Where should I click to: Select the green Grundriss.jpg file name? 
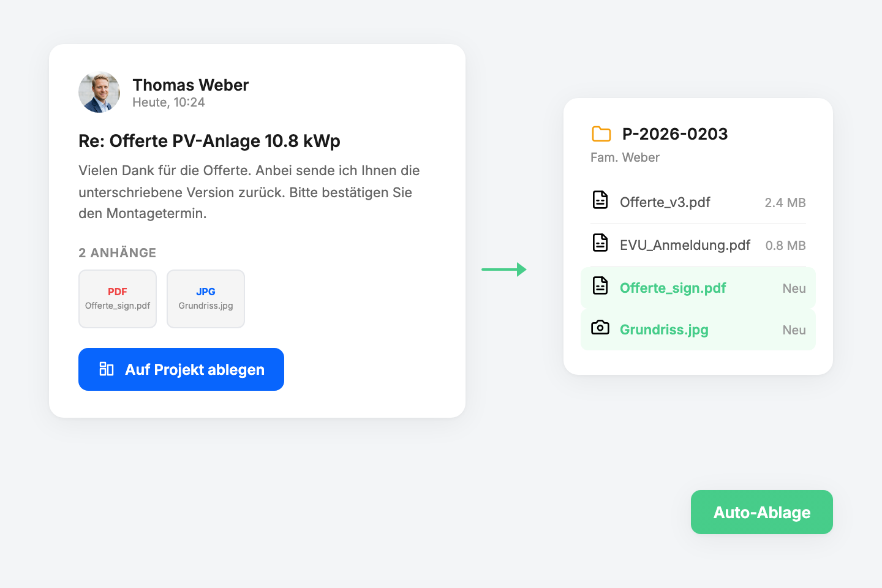664,330
